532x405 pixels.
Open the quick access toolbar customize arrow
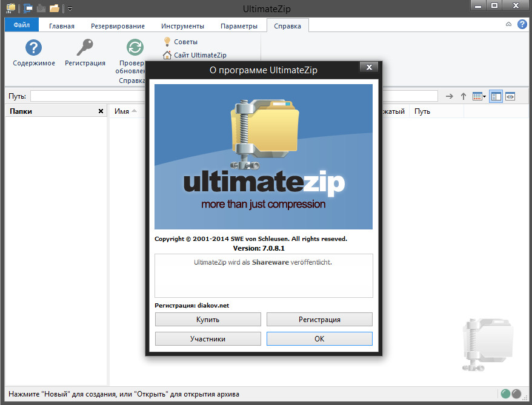point(70,8)
